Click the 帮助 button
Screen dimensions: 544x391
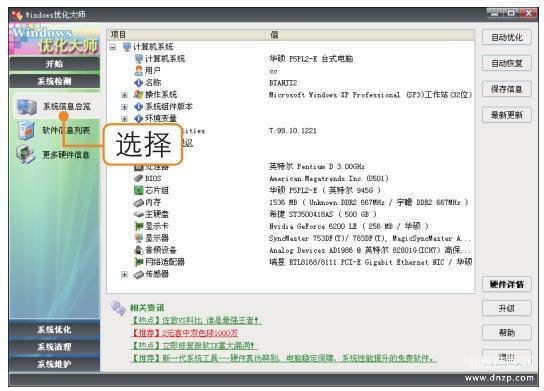point(507,333)
